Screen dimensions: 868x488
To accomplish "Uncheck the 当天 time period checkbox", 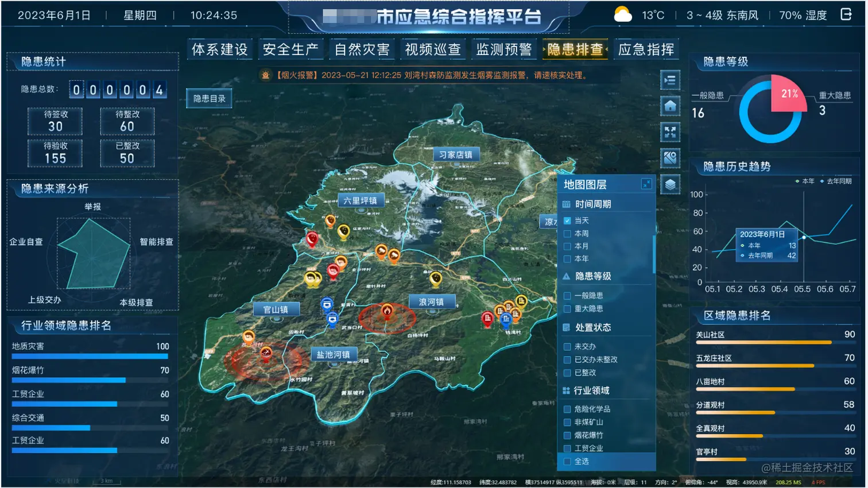I will tap(567, 220).
